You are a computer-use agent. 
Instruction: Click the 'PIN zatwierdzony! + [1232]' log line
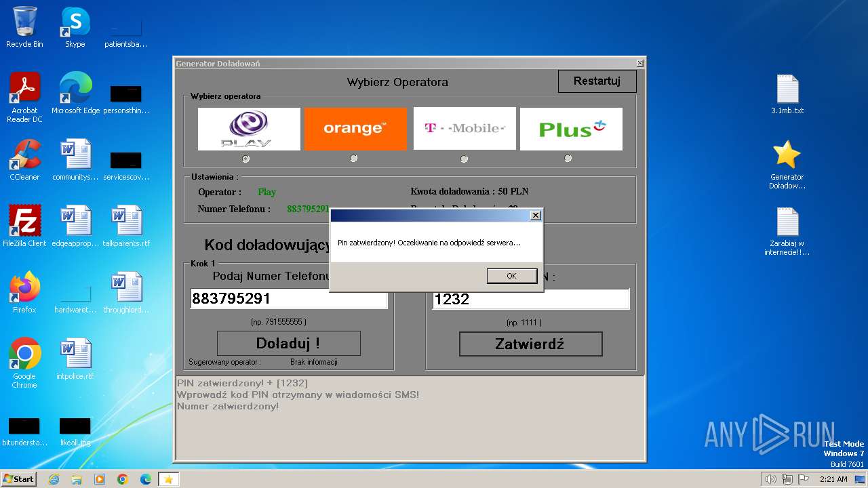tap(242, 383)
